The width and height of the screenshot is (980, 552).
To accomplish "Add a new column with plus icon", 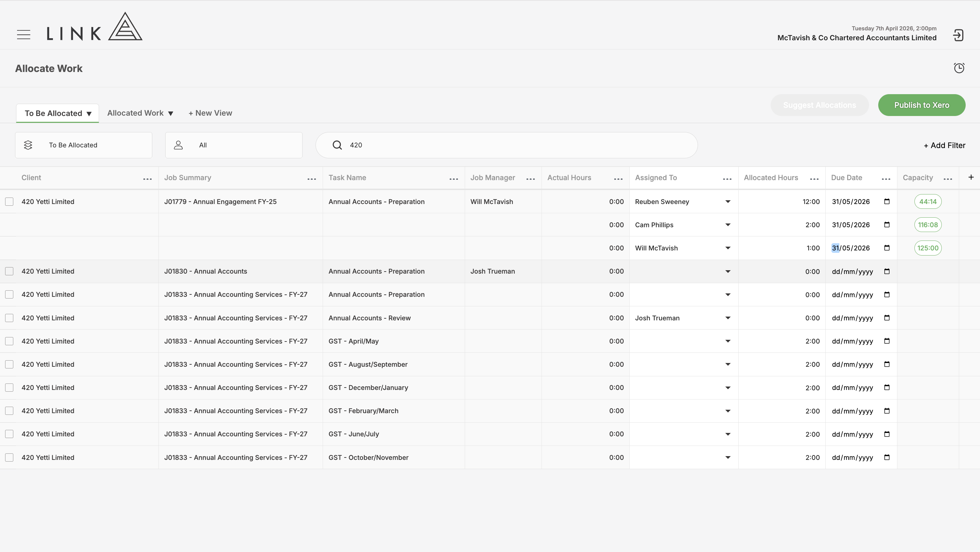I will click(970, 177).
